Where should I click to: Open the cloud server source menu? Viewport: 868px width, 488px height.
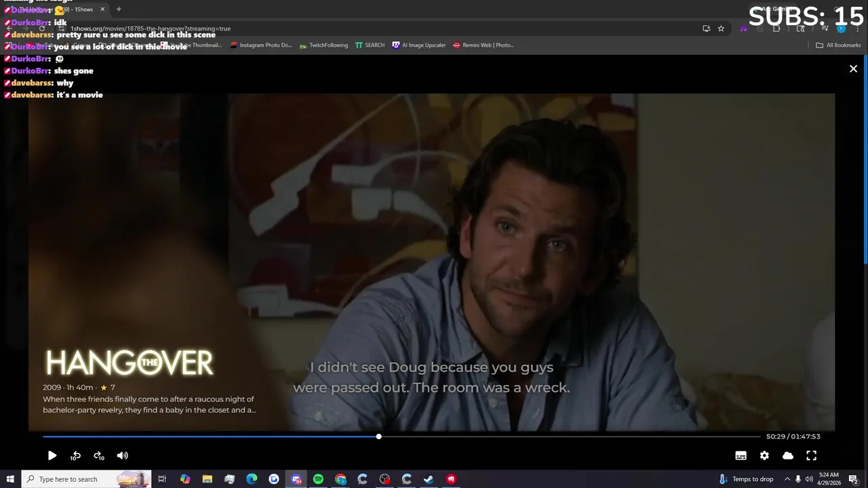pos(788,455)
